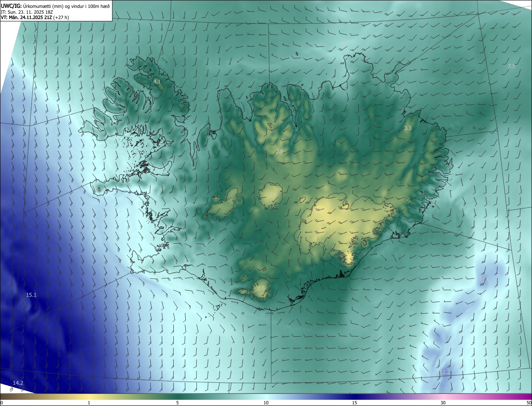Click the 11.6 value label over the sea
The height and width of the screenshot is (406, 532).
coord(485,281)
